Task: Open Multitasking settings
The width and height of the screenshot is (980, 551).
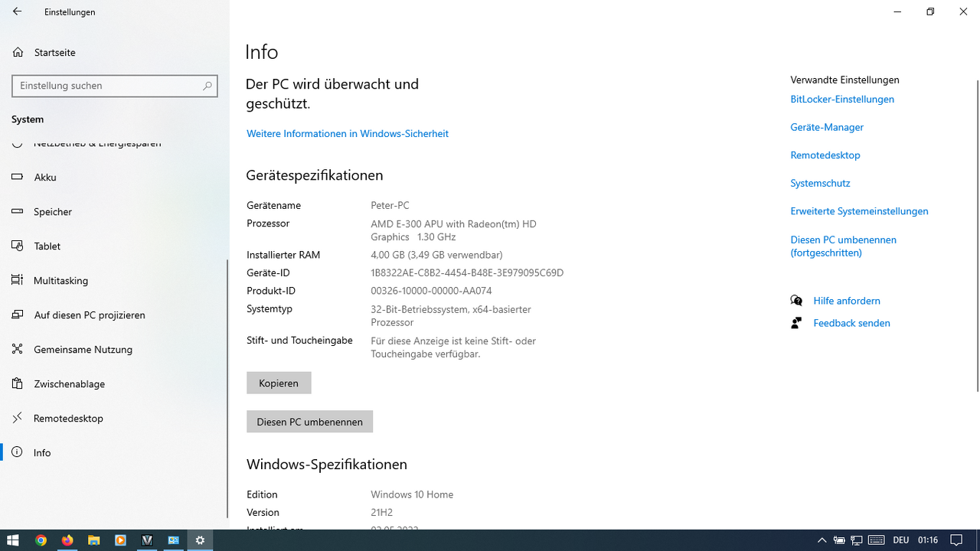Action: click(113, 280)
